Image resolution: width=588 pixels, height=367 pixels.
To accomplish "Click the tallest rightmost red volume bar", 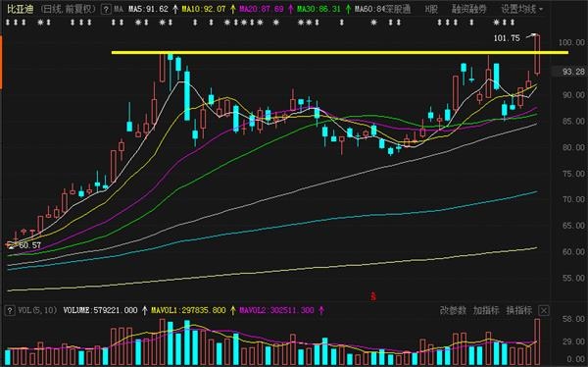I will [x=537, y=341].
